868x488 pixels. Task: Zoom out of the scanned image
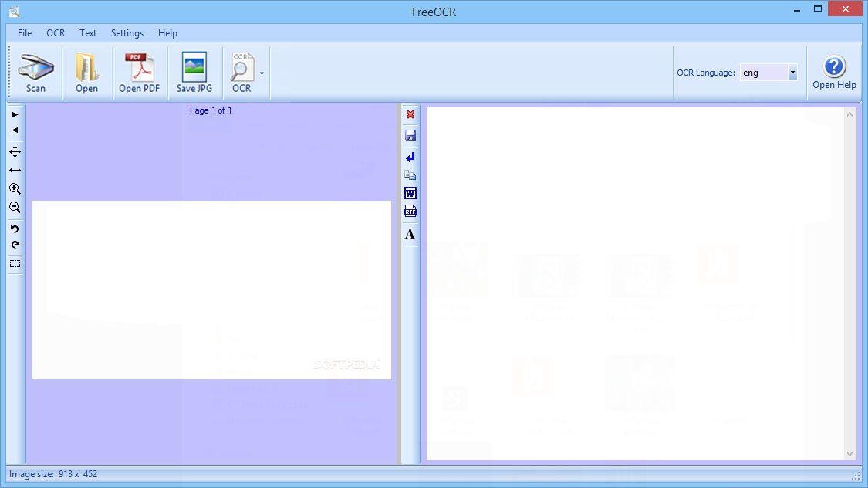click(15, 208)
